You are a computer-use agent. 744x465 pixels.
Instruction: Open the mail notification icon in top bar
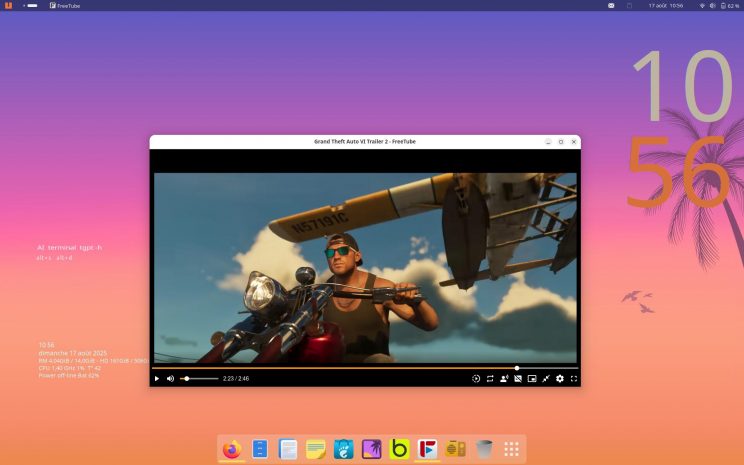tap(611, 6)
